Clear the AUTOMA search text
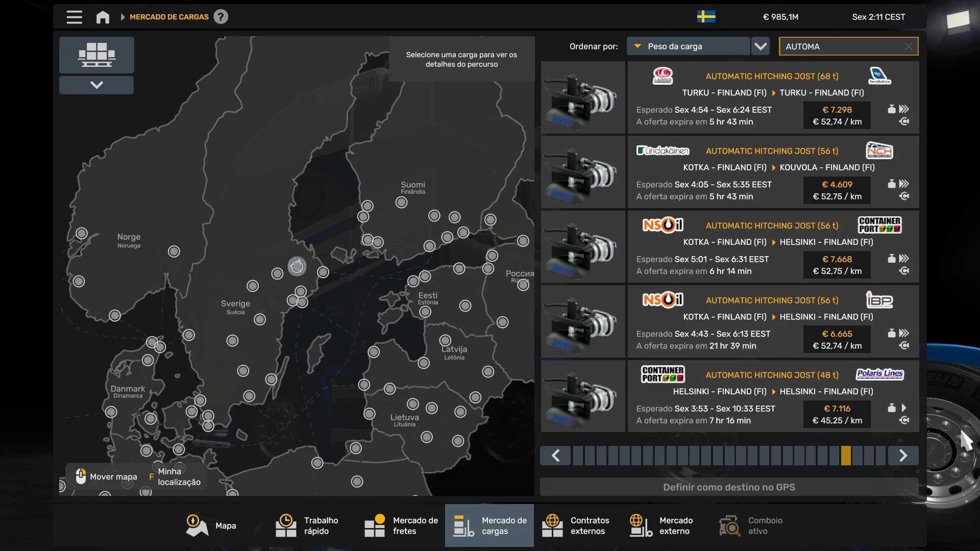980x551 pixels. point(908,46)
